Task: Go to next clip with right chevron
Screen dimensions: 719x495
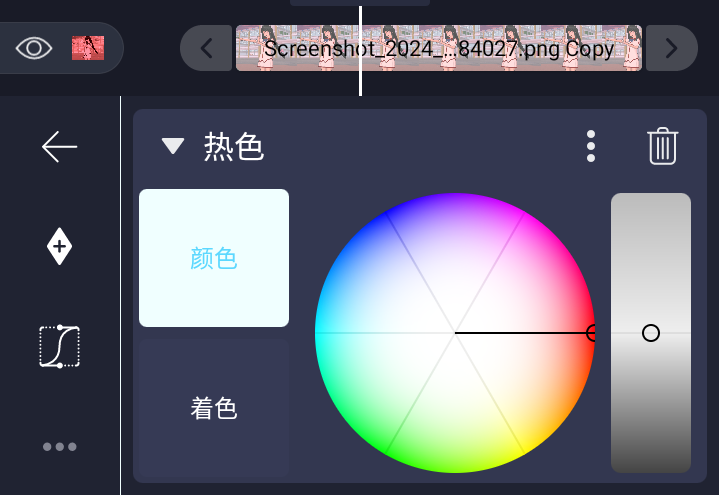Action: (671, 48)
